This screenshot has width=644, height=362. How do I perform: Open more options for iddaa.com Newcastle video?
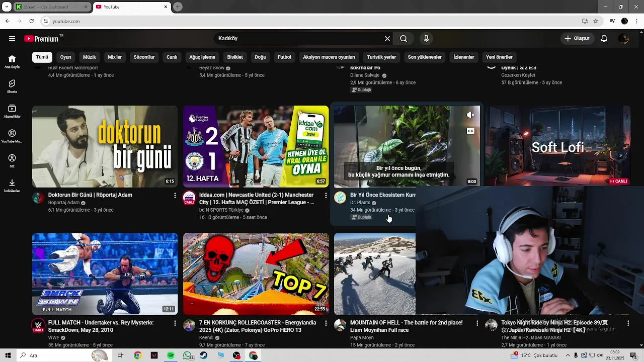(x=326, y=195)
